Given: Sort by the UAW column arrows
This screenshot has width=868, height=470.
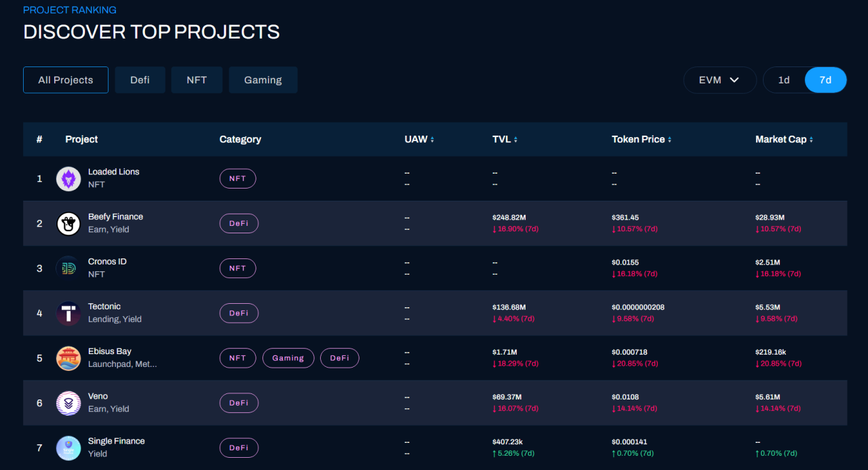Looking at the screenshot, I should coord(432,140).
